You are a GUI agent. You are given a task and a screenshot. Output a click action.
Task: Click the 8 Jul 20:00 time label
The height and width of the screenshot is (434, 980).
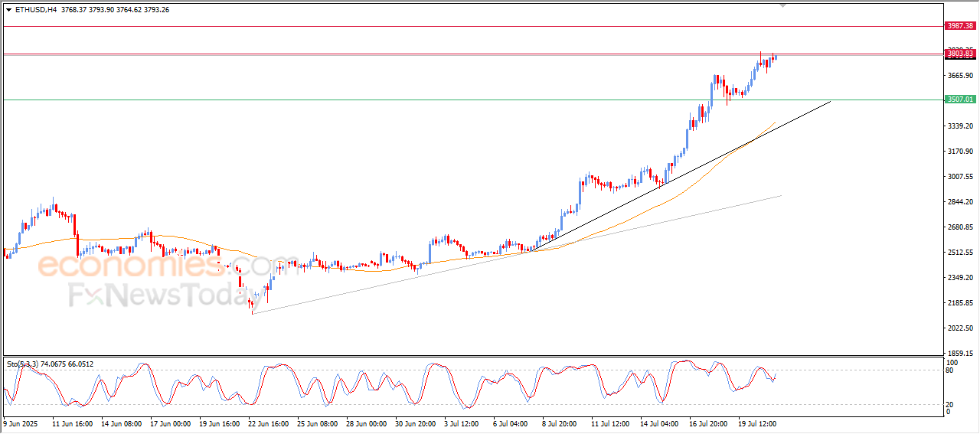click(x=561, y=423)
